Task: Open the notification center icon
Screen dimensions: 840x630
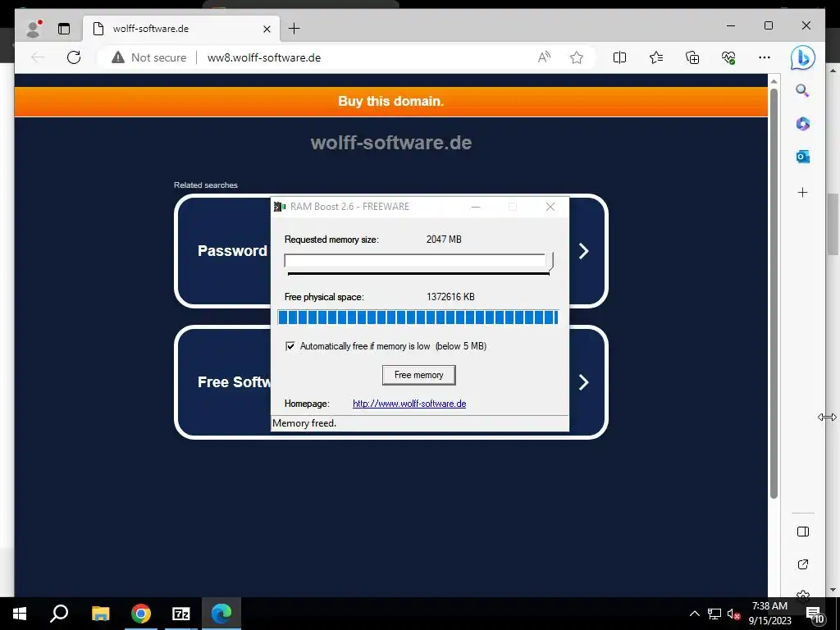Action: click(x=815, y=614)
